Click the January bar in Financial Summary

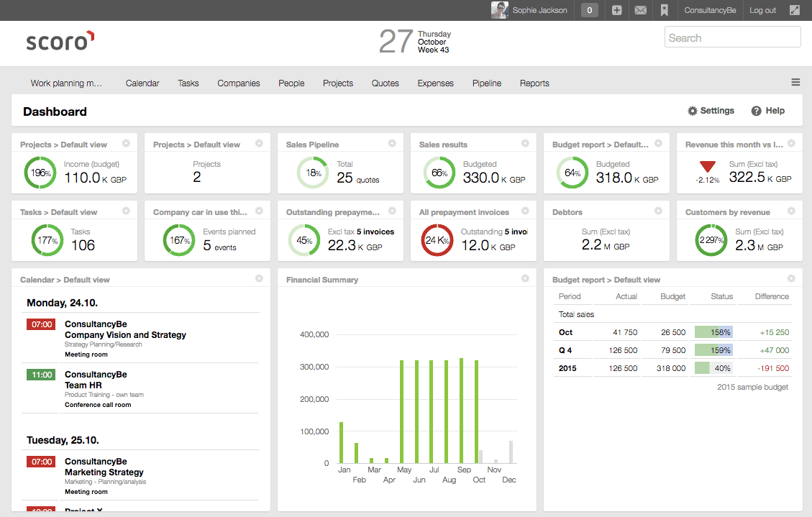pyautogui.click(x=341, y=442)
